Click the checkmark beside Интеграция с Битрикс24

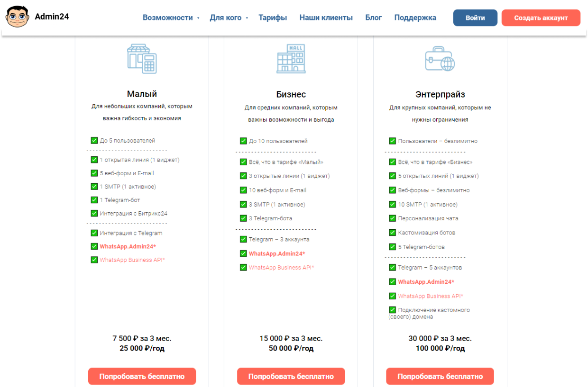(x=94, y=213)
